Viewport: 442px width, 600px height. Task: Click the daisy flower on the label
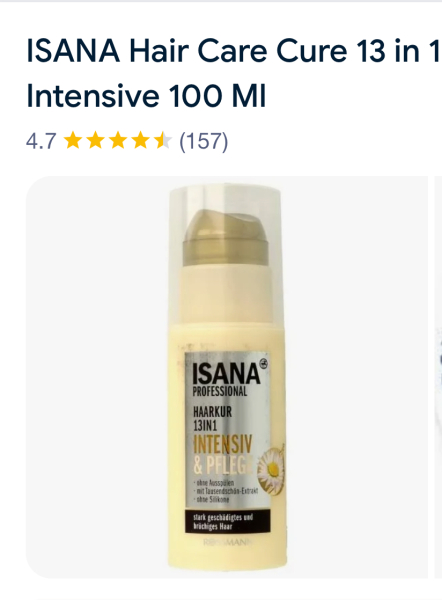[x=271, y=469]
